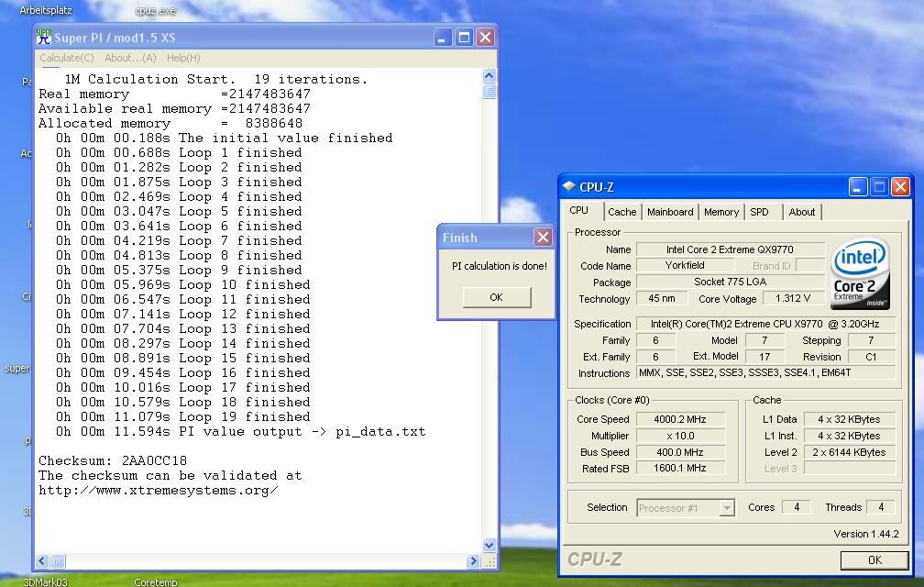Image resolution: width=924 pixels, height=587 pixels.
Task: Click the Super PI title bar icon
Action: [x=44, y=37]
